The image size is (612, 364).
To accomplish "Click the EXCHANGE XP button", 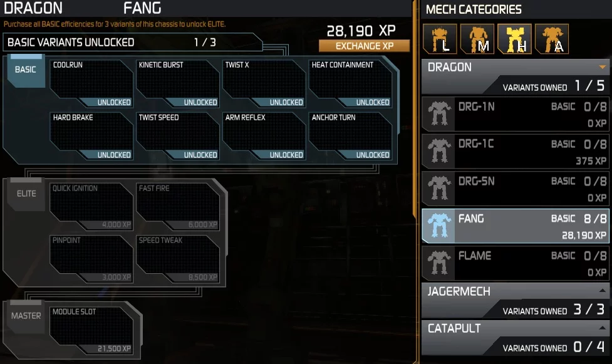I will (365, 46).
